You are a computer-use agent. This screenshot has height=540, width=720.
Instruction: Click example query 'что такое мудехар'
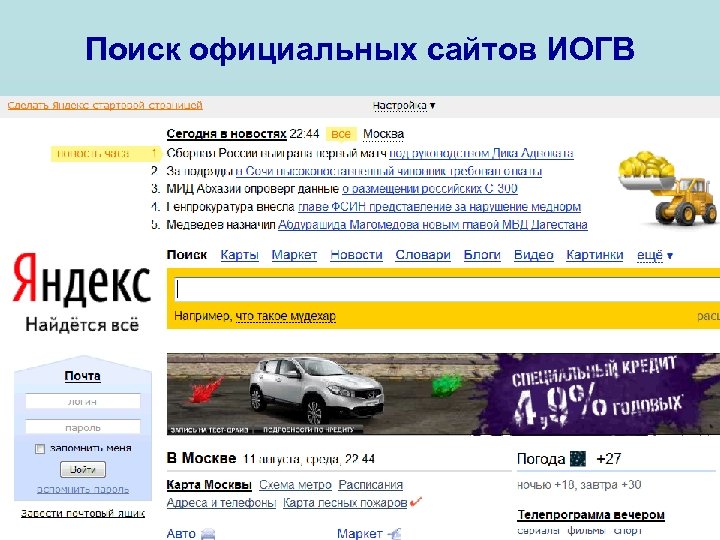286,316
